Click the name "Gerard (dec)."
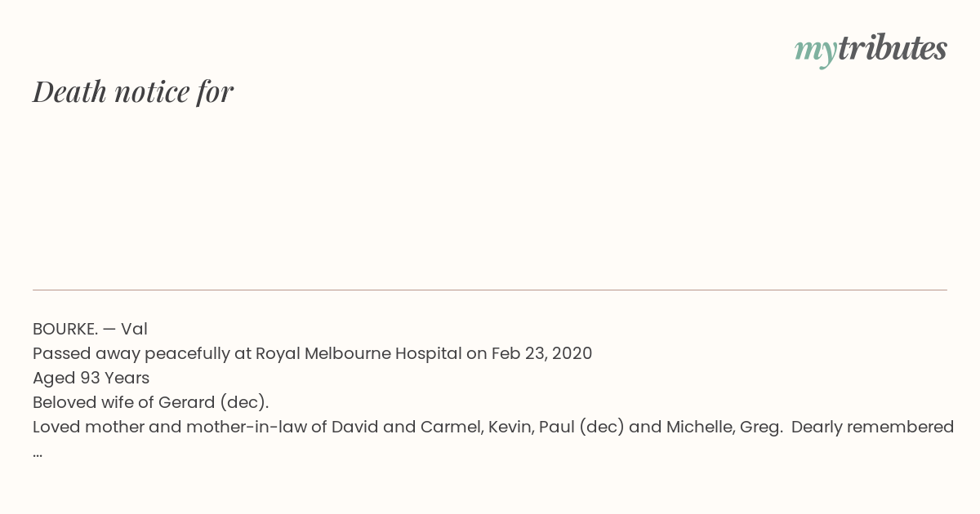The image size is (980, 514). point(216,403)
